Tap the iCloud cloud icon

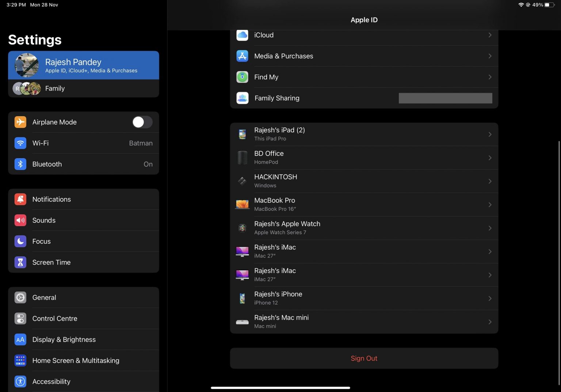[243, 35]
